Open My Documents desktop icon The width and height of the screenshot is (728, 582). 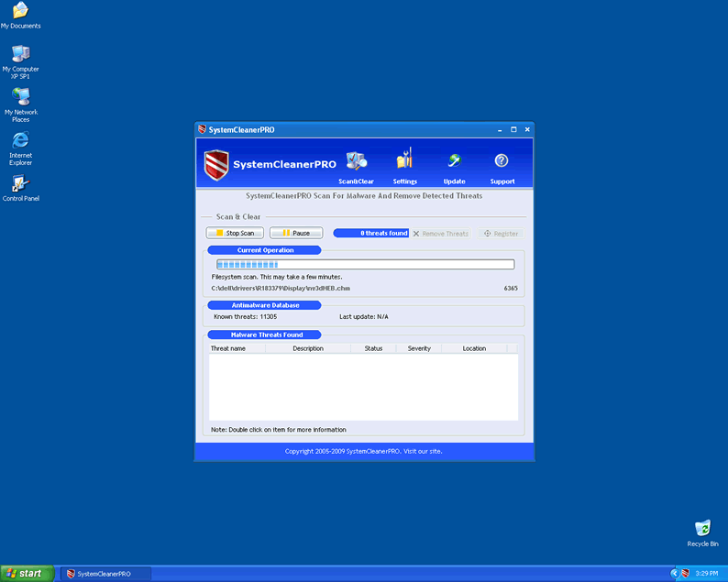coord(20,11)
